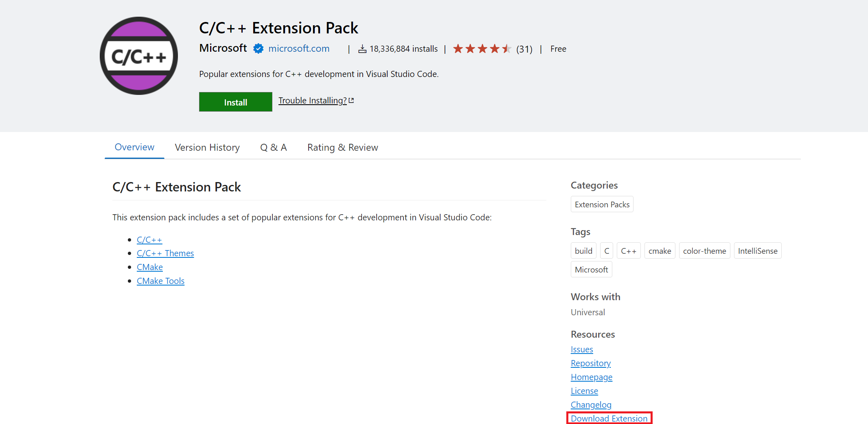This screenshot has height=424, width=868.
Task: Click the Categories heading
Action: pyautogui.click(x=594, y=185)
